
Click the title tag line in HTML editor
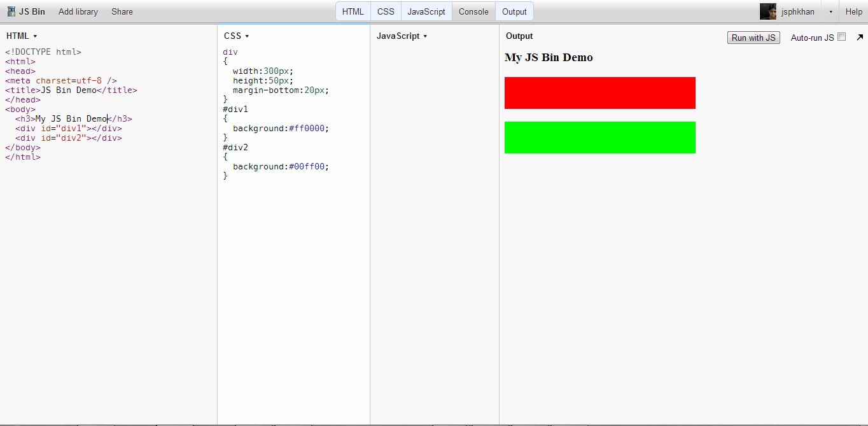pos(71,90)
